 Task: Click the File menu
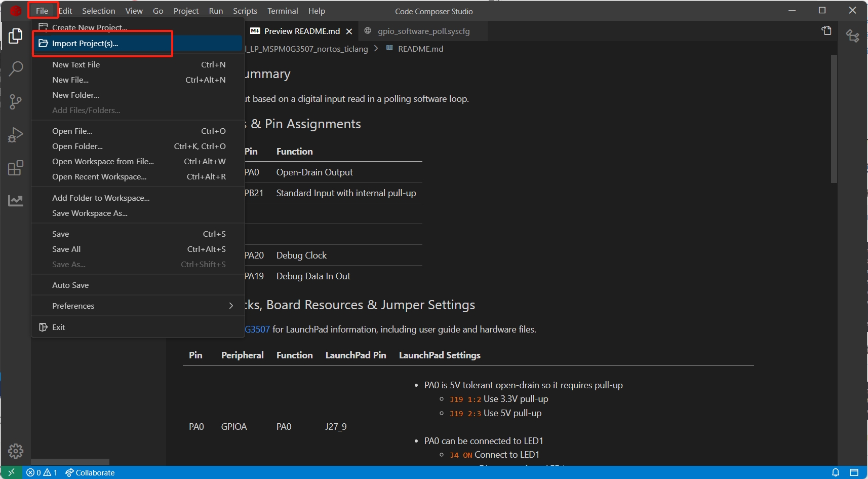click(42, 11)
